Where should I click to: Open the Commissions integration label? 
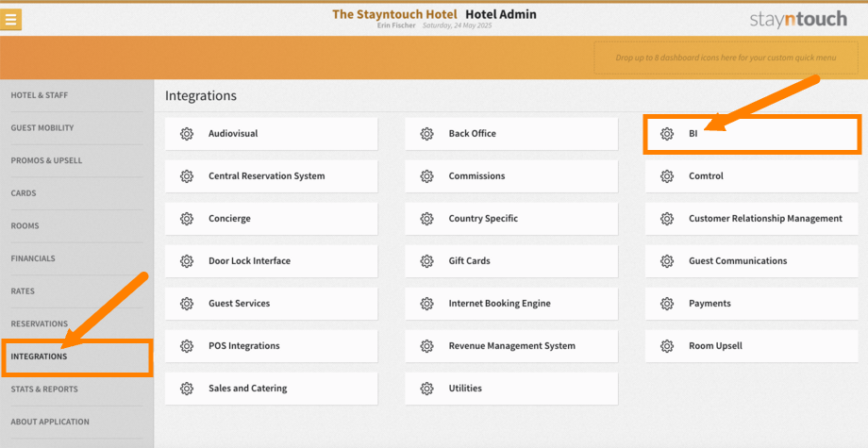pos(476,175)
